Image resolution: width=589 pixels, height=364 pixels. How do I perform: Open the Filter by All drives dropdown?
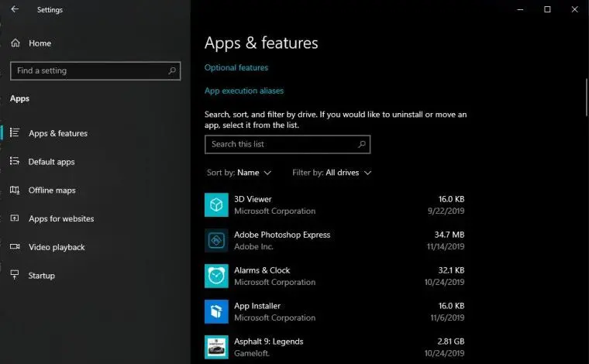point(332,173)
